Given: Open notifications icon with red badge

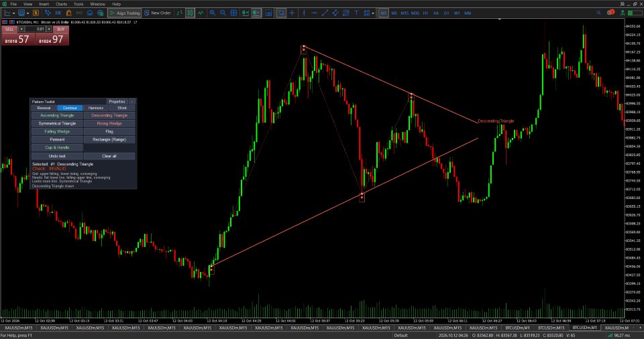Looking at the screenshot, I should [x=610, y=13].
